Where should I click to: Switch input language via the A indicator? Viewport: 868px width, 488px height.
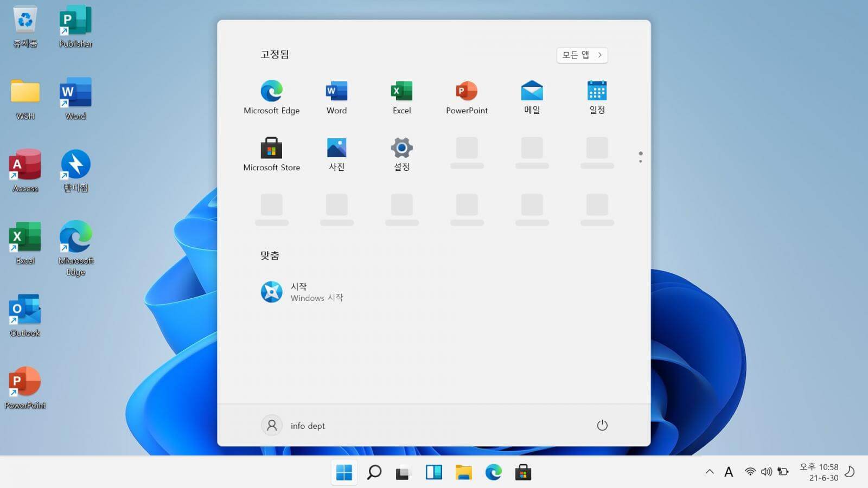[729, 472]
